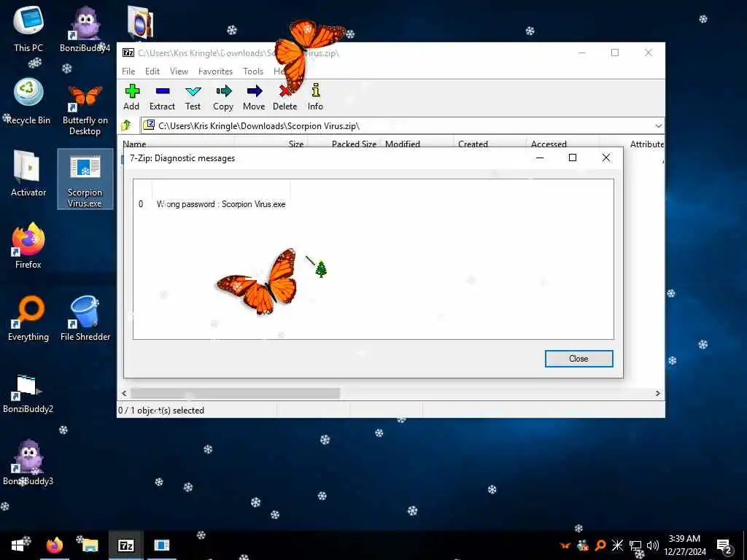Open File Explorer from the taskbar
This screenshot has width=747, height=560.
pyautogui.click(x=90, y=545)
